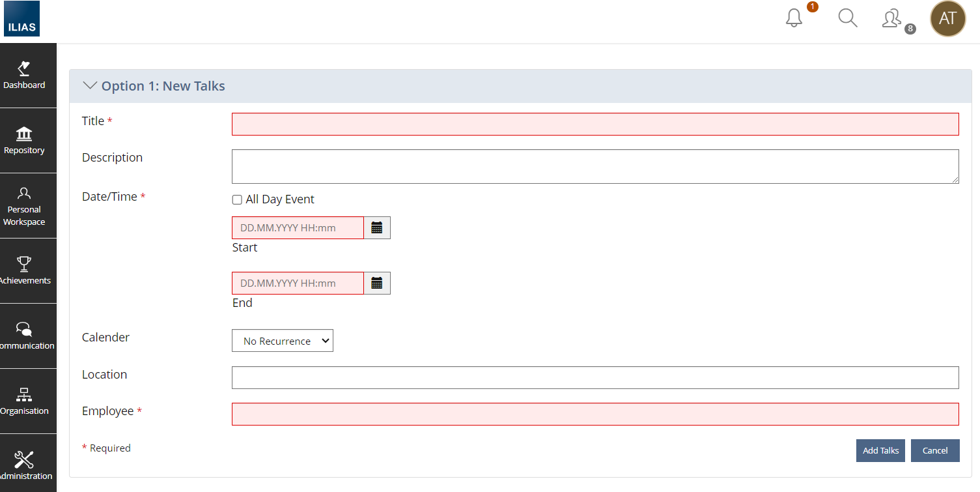Open the AT user avatar menu

[947, 18]
